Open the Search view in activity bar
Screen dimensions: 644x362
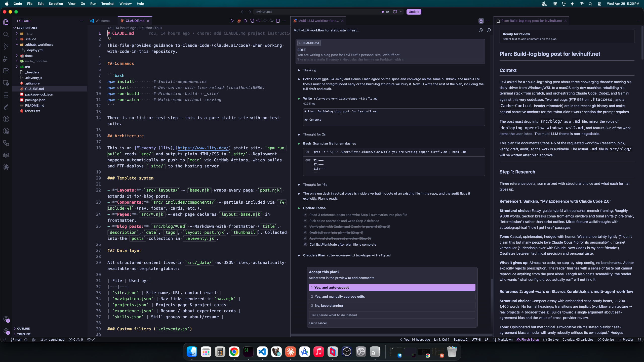click(x=6, y=34)
